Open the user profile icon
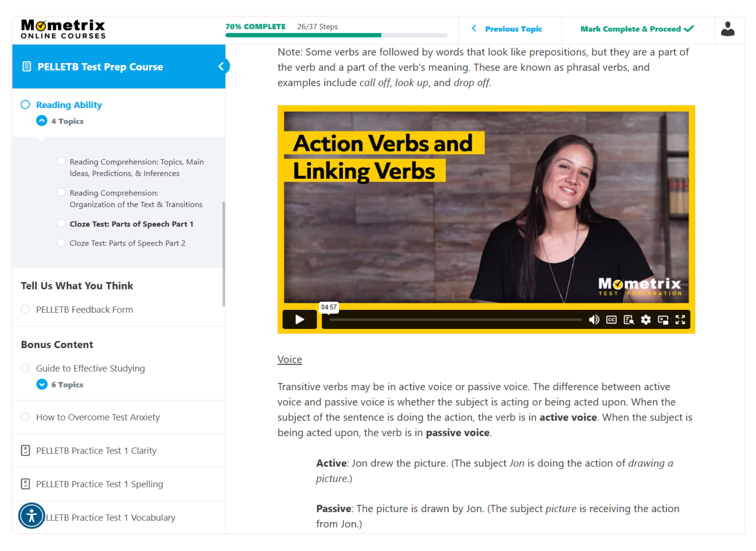 click(728, 29)
